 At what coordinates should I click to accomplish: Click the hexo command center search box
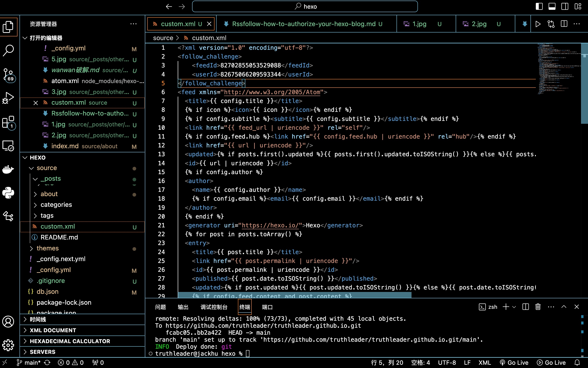click(x=305, y=7)
